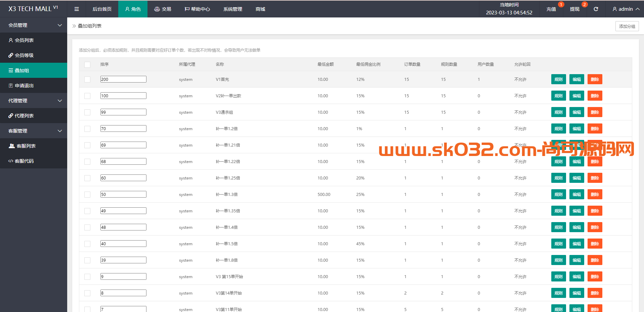Click the sort input showing 100

click(x=123, y=96)
